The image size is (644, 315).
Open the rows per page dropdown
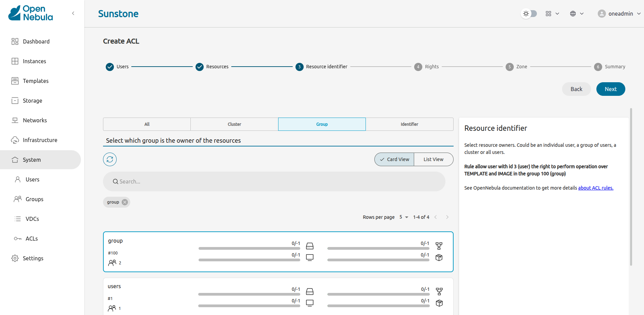click(x=403, y=217)
